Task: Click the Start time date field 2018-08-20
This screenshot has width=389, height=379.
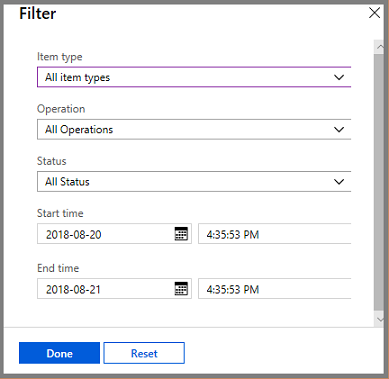Action: pyautogui.click(x=114, y=234)
